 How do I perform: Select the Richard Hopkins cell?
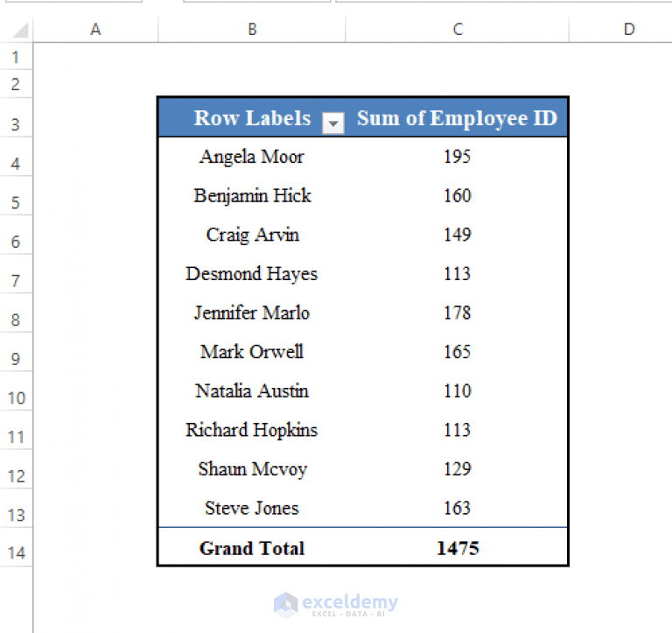click(252, 430)
